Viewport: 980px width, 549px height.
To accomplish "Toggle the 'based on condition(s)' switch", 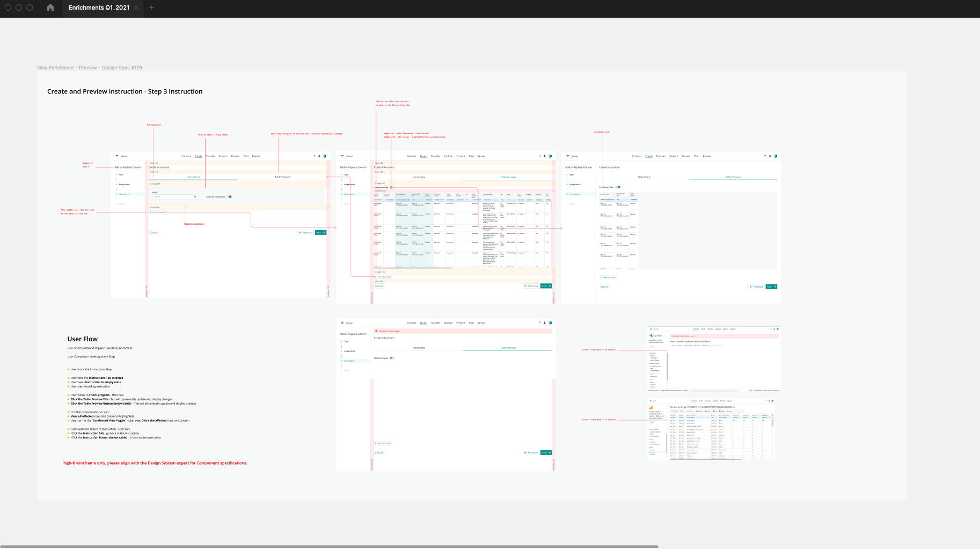I will pos(229,197).
